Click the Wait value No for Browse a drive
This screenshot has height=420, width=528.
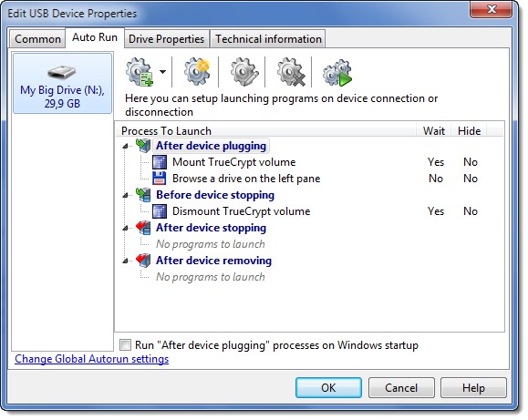coord(436,179)
